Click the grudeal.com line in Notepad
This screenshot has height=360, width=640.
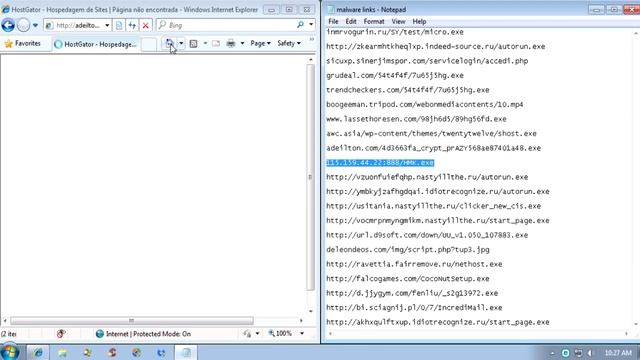coord(395,76)
